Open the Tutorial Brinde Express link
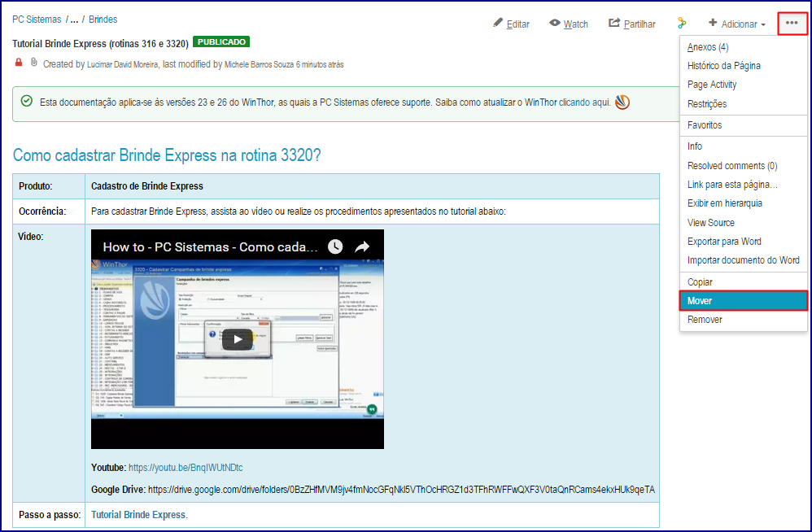 139,515
